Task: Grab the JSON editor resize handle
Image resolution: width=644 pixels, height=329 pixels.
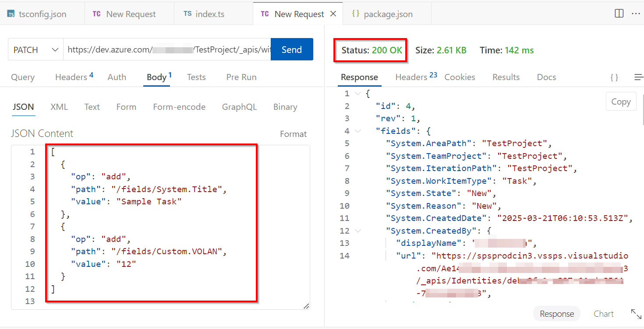Action: pyautogui.click(x=306, y=306)
